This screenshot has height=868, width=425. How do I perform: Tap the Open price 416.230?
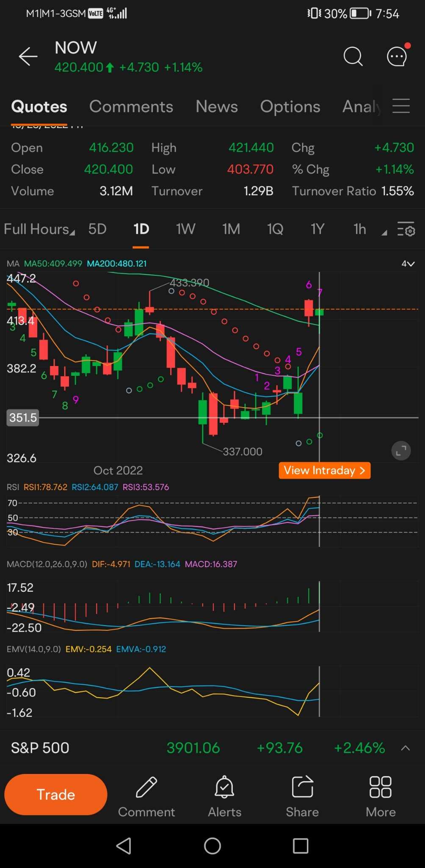[x=111, y=147]
